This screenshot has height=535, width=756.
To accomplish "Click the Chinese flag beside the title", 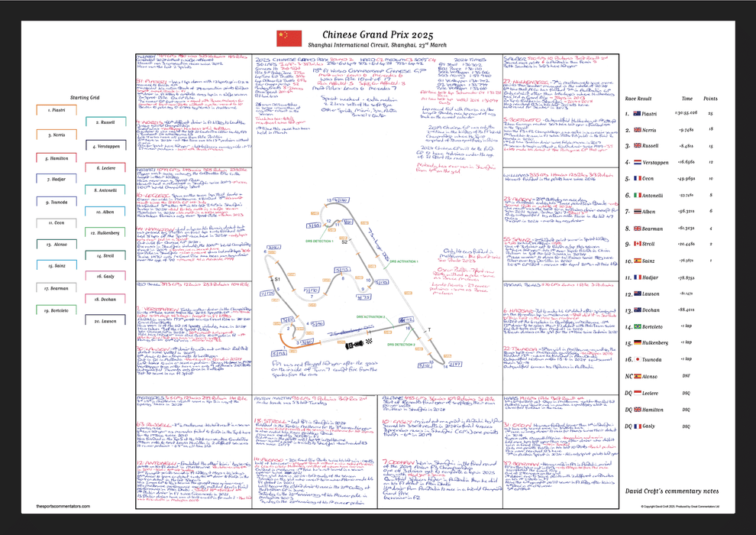I will point(289,38).
